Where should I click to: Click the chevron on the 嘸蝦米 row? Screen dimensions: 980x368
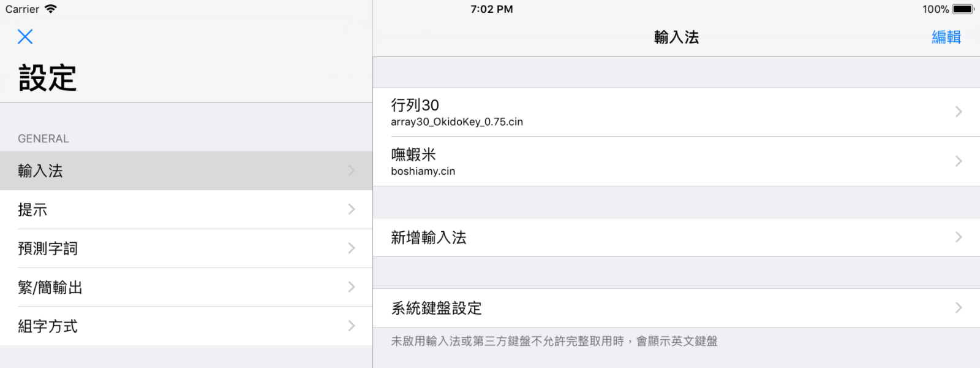(959, 161)
